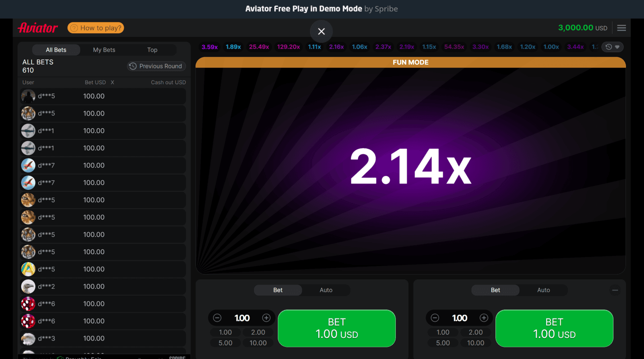Open the My Bets tab
This screenshot has height=359, width=644.
104,50
